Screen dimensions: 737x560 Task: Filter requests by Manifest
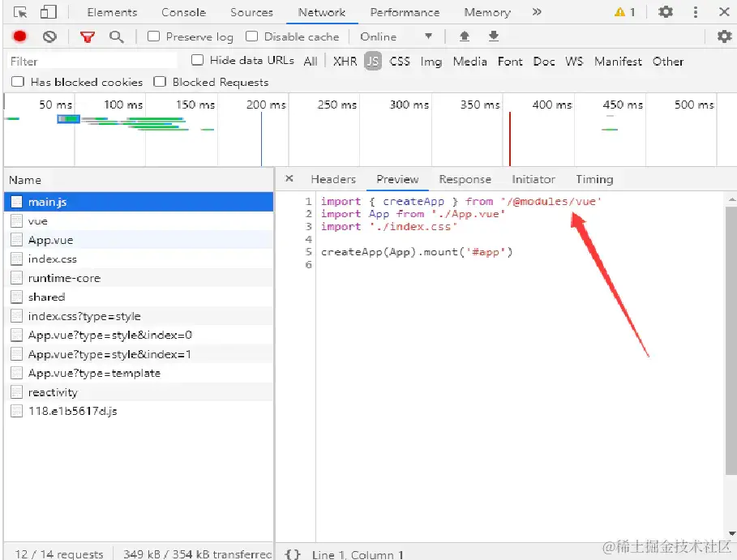click(618, 61)
